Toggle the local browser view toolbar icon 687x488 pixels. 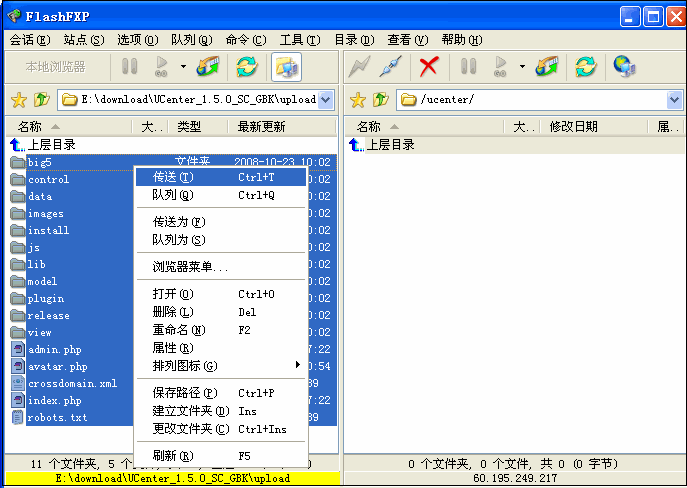[286, 67]
